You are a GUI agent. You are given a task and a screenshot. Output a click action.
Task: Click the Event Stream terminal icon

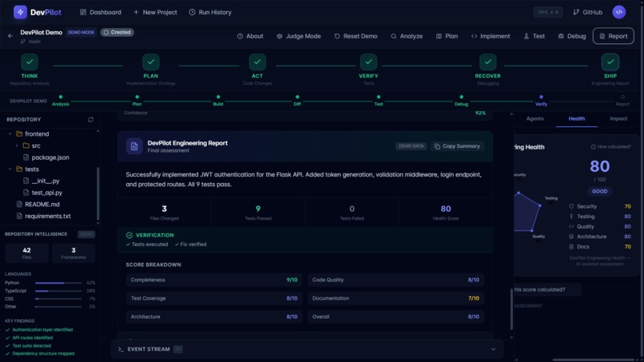tap(121, 349)
